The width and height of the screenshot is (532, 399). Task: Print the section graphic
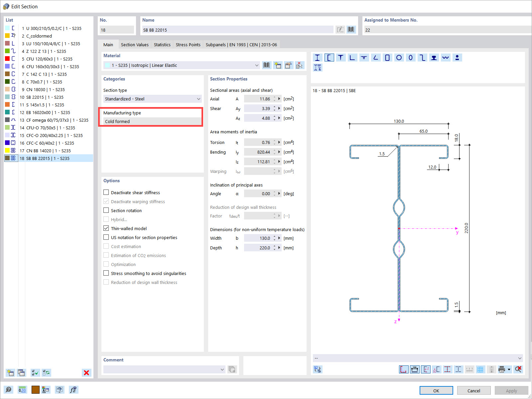click(502, 369)
